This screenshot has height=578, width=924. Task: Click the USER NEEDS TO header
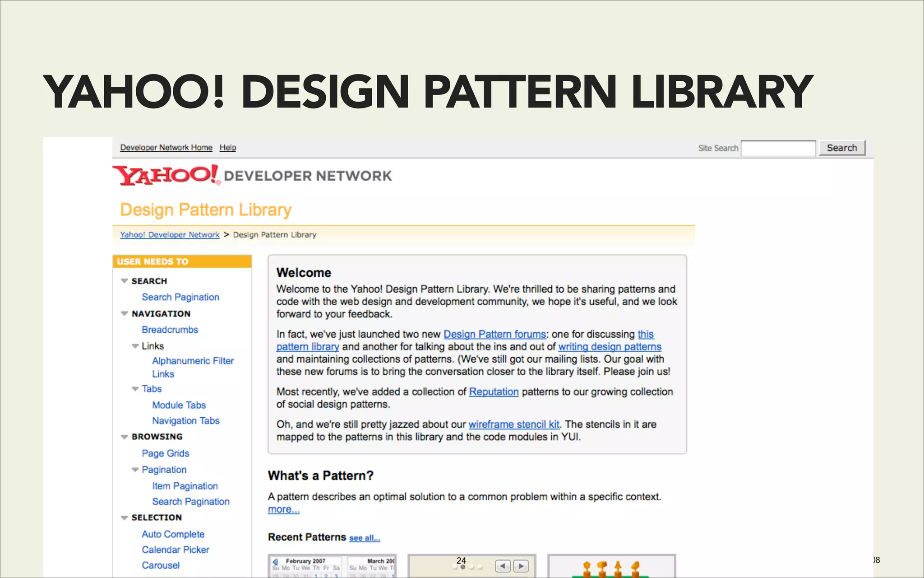tap(182, 261)
